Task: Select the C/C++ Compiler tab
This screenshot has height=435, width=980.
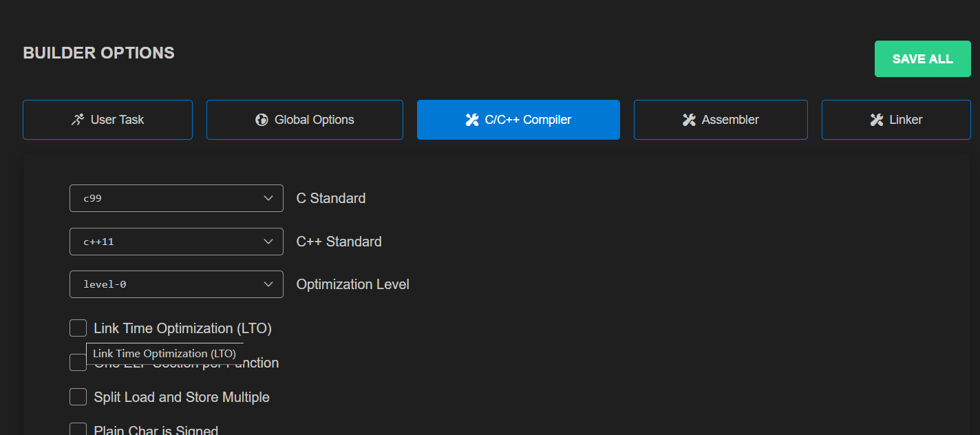Action: (518, 120)
